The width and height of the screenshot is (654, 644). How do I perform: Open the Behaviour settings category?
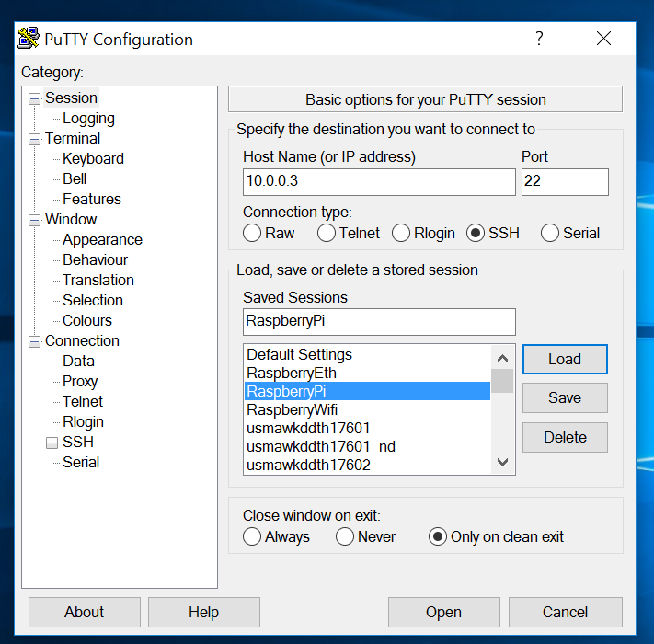pyautogui.click(x=95, y=259)
